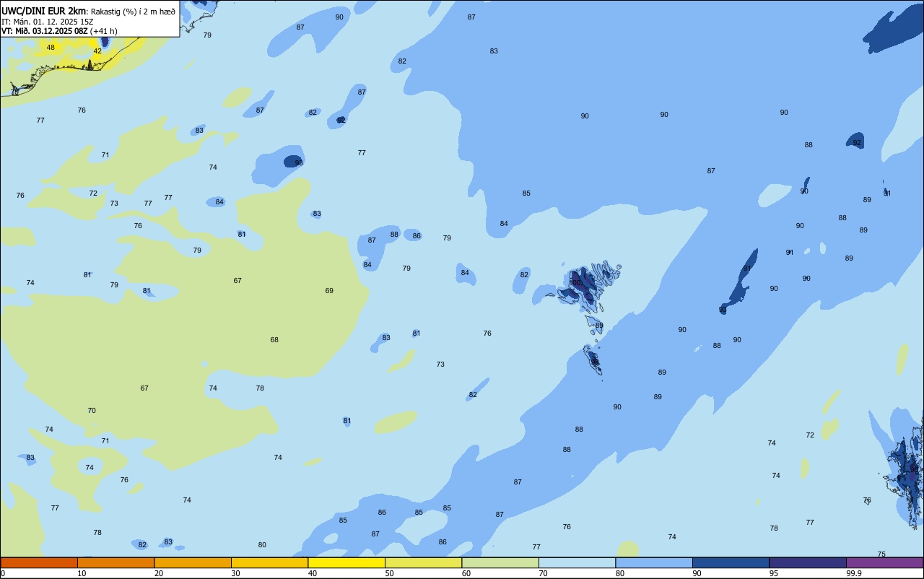Select the 10–20 orange legend segment
This screenshot has height=579, width=924.
pyautogui.click(x=115, y=562)
